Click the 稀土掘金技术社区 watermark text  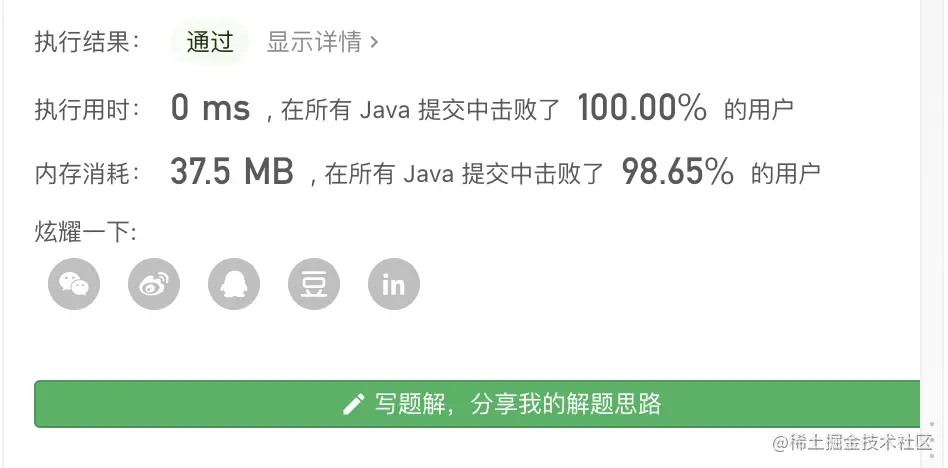point(853,443)
